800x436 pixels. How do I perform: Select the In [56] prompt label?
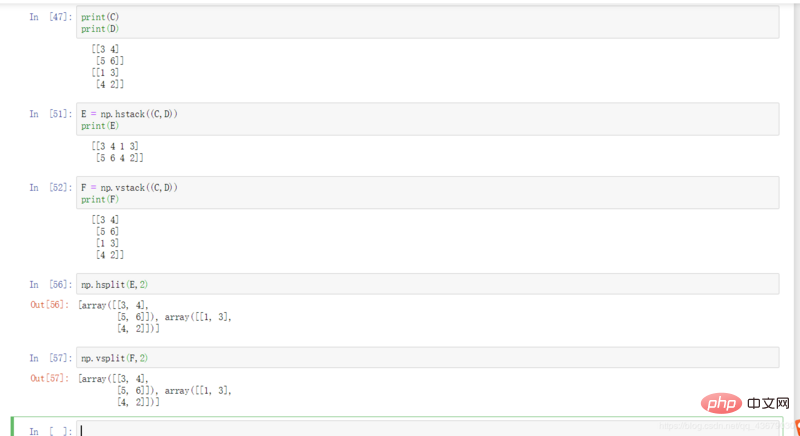tap(51, 284)
